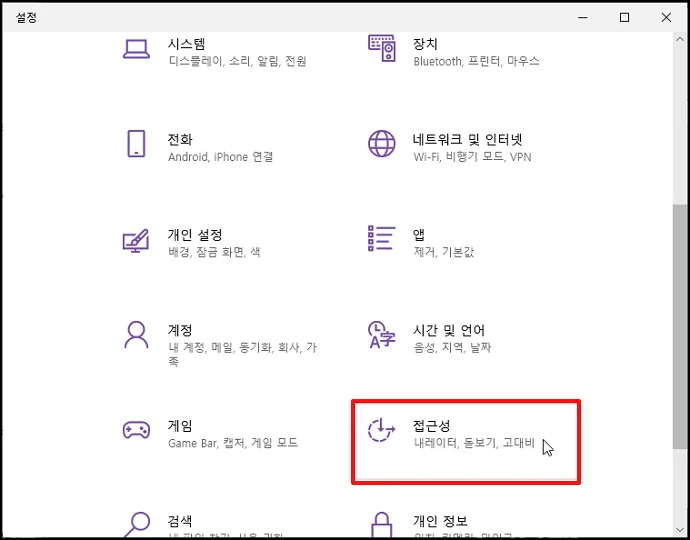Click the '음성, 지역, 날짜' description
The width and height of the screenshot is (690, 540).
point(452,348)
